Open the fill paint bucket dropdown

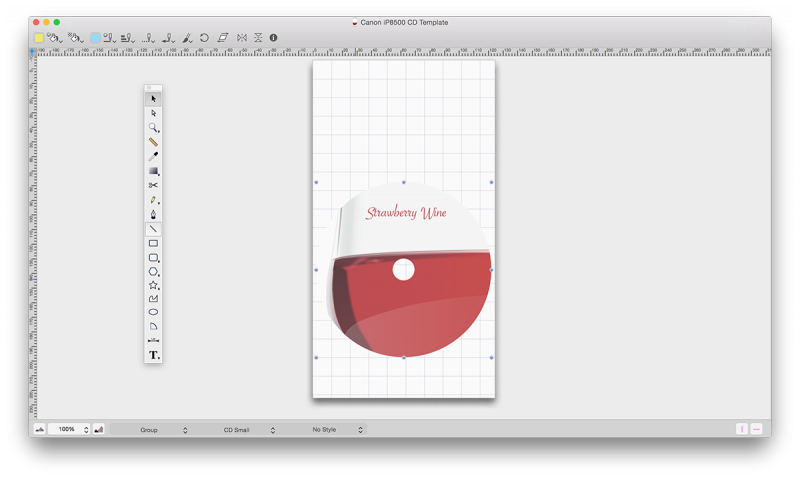pyautogui.click(x=56, y=38)
